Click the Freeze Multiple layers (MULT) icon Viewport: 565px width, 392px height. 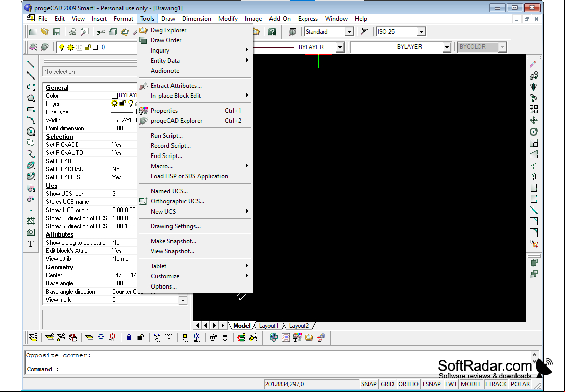click(x=112, y=337)
